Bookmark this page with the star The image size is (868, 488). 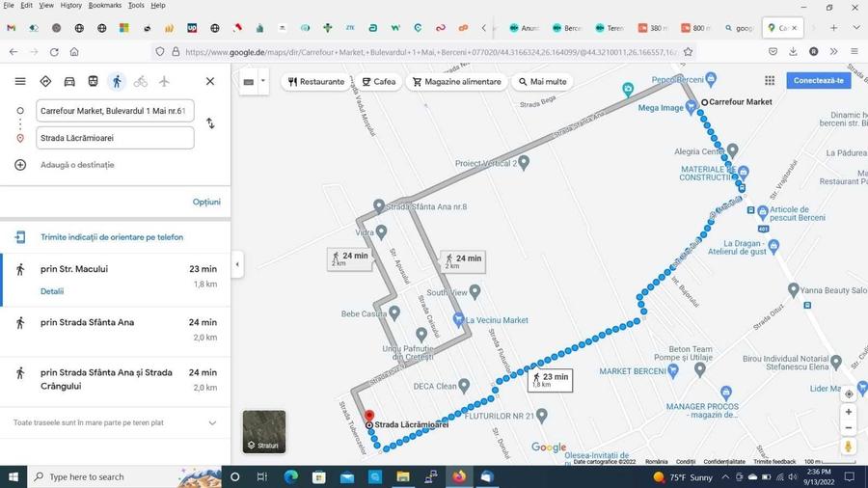click(688, 51)
